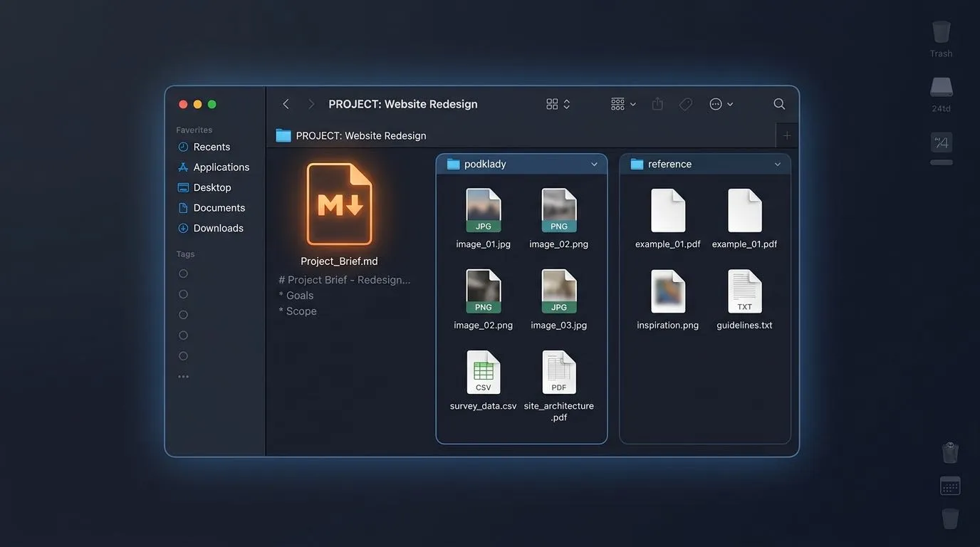Select Recents in the sidebar
Image resolution: width=980 pixels, height=547 pixels.
(204, 147)
